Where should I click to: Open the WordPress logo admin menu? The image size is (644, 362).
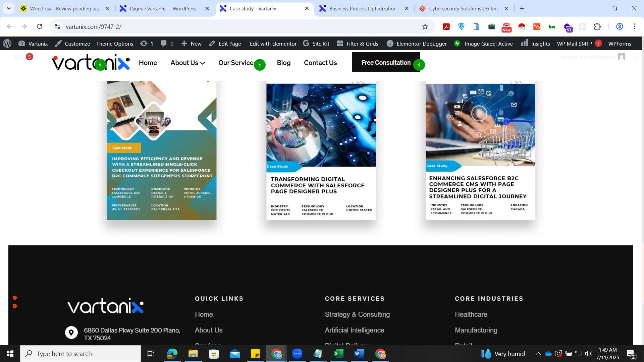pos(7,44)
